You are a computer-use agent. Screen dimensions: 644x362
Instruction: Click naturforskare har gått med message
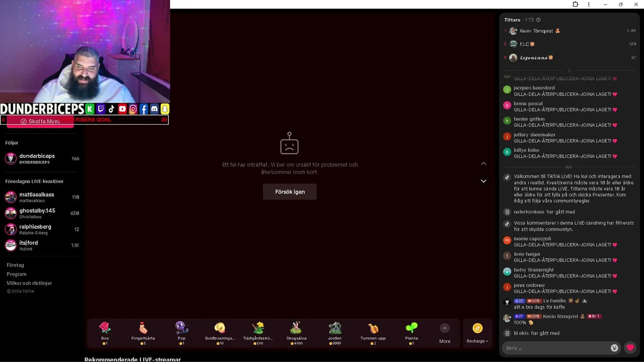tap(544, 212)
